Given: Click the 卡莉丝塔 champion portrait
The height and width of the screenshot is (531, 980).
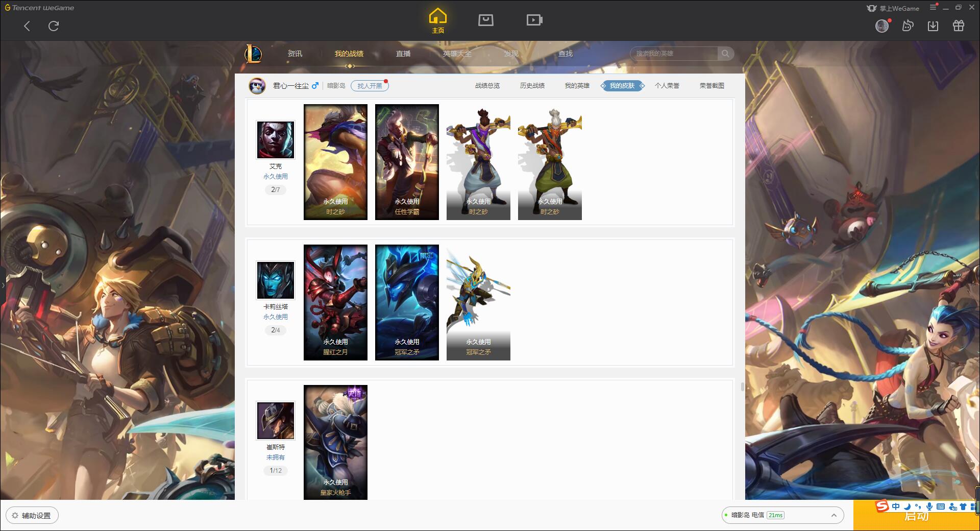Looking at the screenshot, I should coord(276,280).
